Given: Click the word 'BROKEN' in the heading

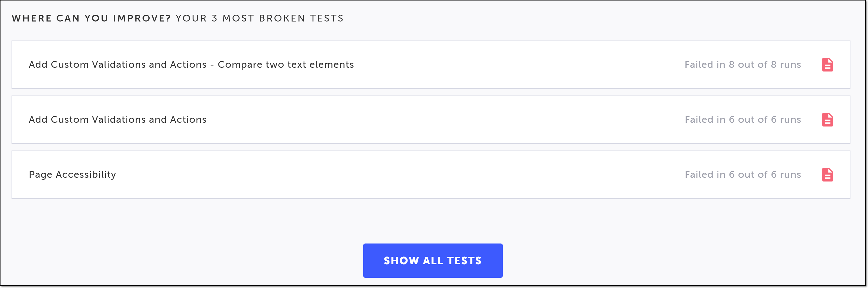Looking at the screenshot, I should tap(282, 18).
